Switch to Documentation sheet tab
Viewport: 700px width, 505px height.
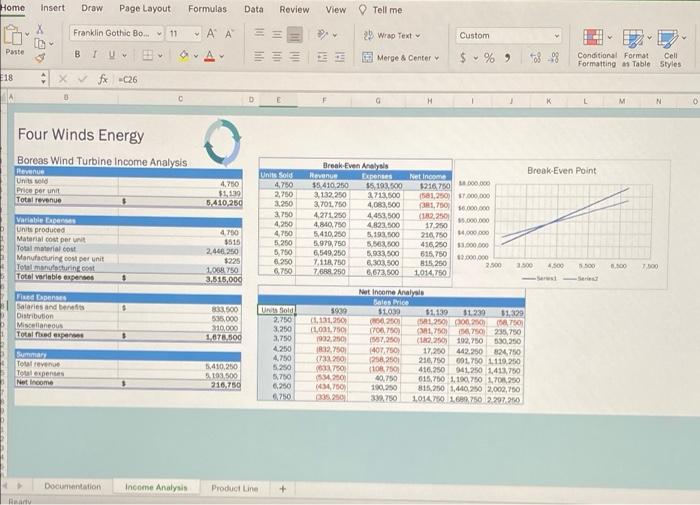click(x=73, y=486)
